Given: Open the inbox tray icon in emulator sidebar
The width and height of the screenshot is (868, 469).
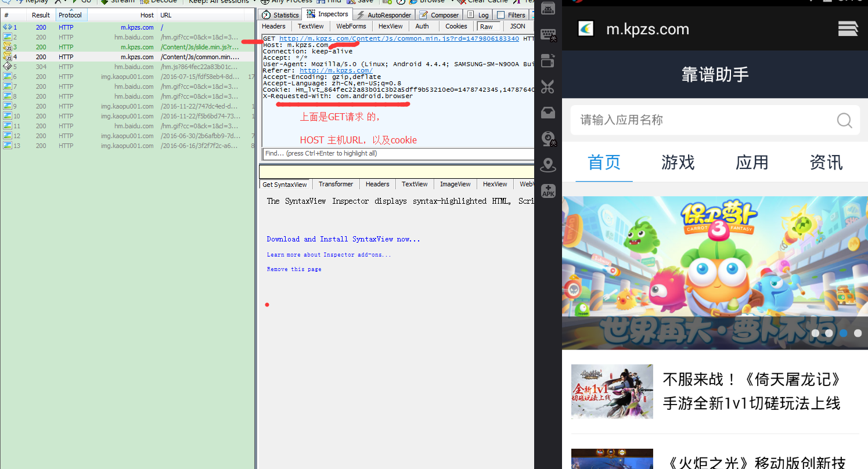Looking at the screenshot, I should point(548,113).
